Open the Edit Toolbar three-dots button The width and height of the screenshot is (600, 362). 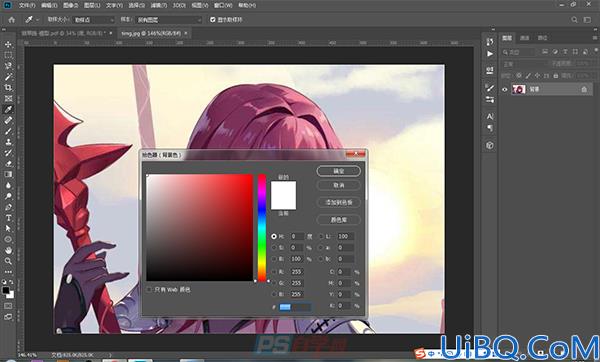tap(8, 272)
